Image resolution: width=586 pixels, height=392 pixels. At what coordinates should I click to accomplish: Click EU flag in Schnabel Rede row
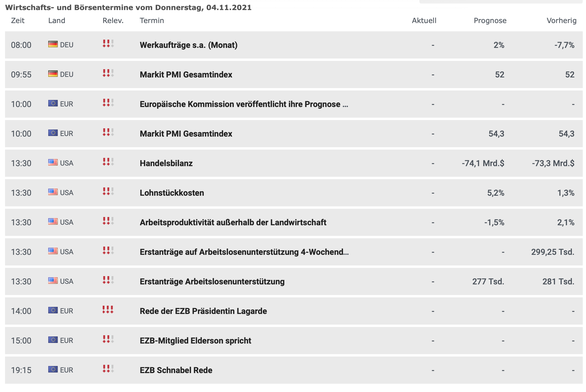click(53, 369)
